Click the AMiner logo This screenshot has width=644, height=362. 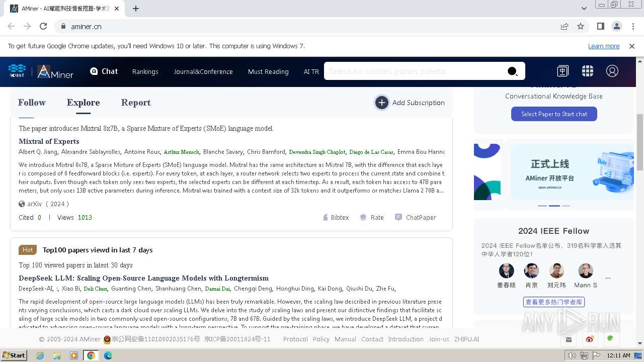55,71
